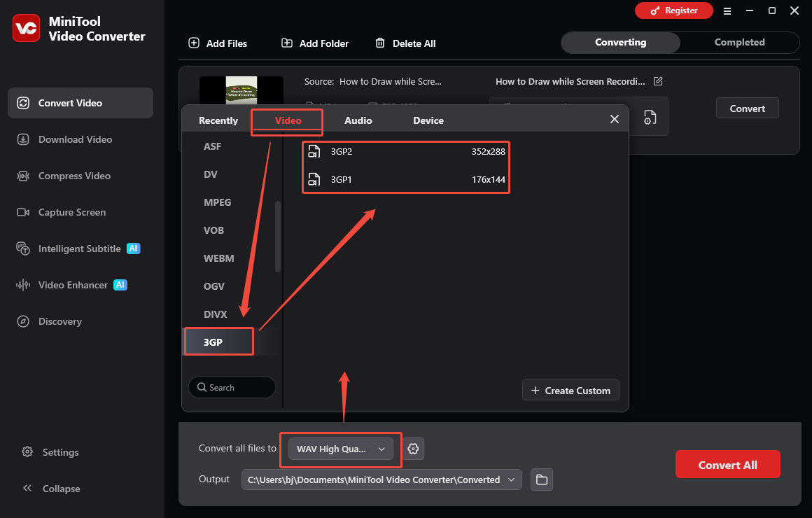Screen dimensions: 812x518
Task: Click the MiniTool Video Converter logo icon
Action: pyautogui.click(x=26, y=28)
